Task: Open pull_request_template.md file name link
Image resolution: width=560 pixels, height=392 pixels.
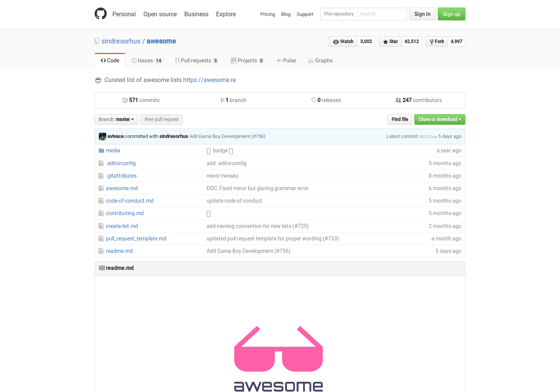Action: [136, 239]
